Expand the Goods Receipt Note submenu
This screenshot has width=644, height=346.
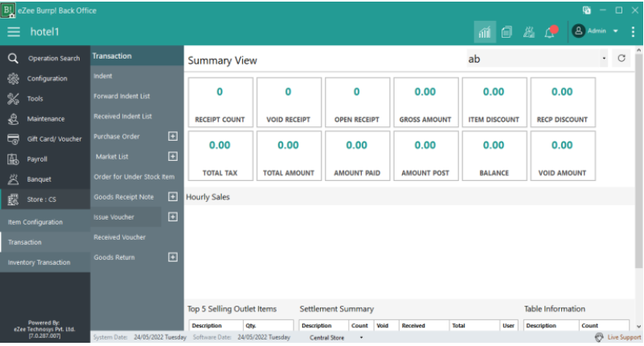[172, 196]
